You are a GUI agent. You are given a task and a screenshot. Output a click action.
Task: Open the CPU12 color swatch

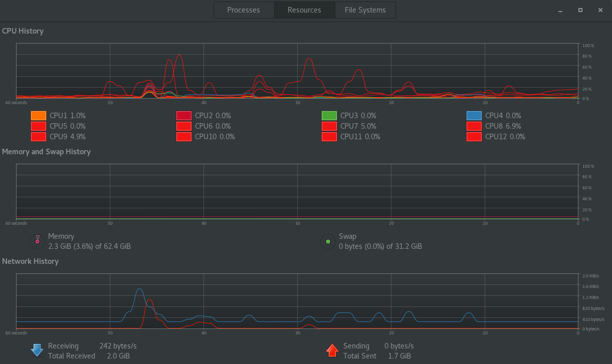[x=474, y=137]
